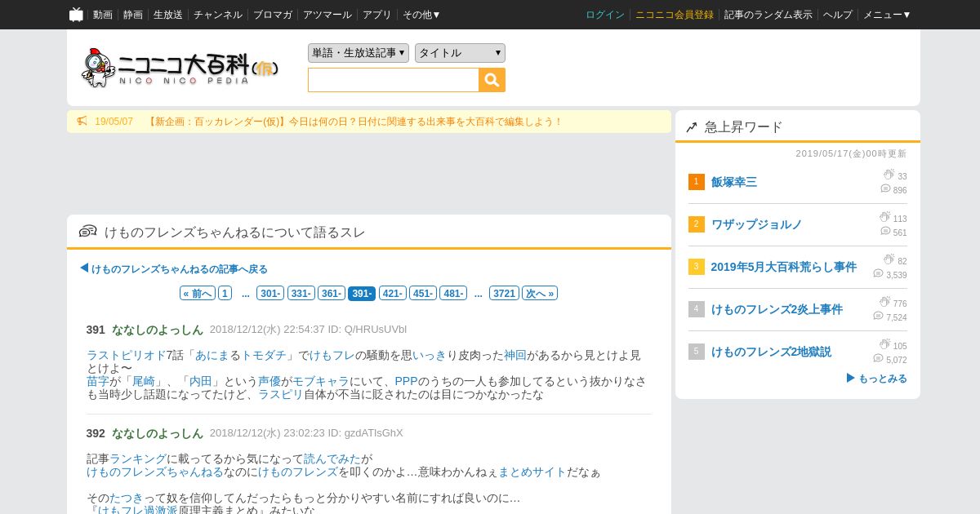Open アツマール in the top navigation
980x514 pixels.
[327, 15]
